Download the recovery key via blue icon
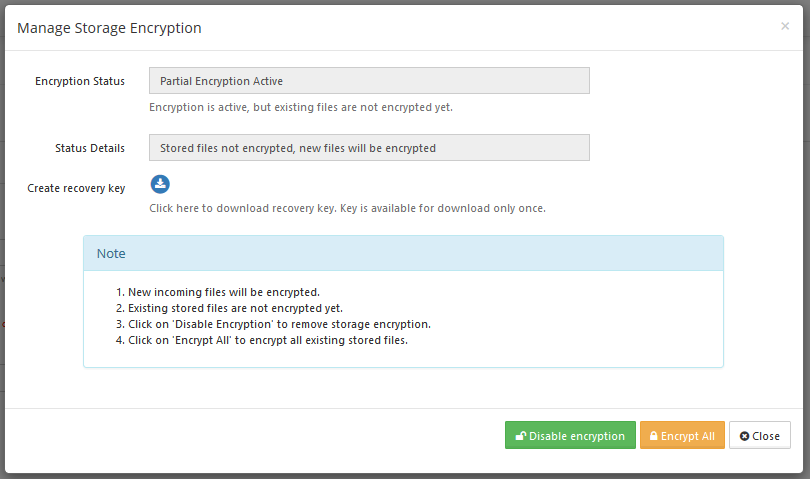This screenshot has height=479, width=810. (160, 184)
